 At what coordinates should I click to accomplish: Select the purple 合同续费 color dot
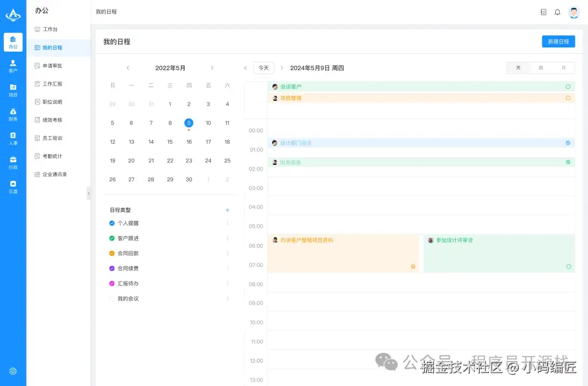(x=111, y=268)
